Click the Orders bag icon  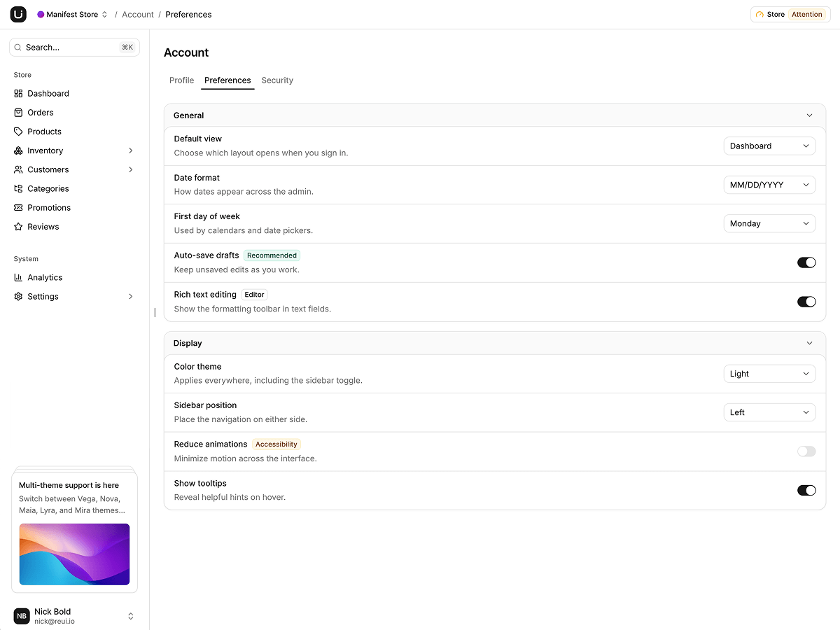pos(18,112)
